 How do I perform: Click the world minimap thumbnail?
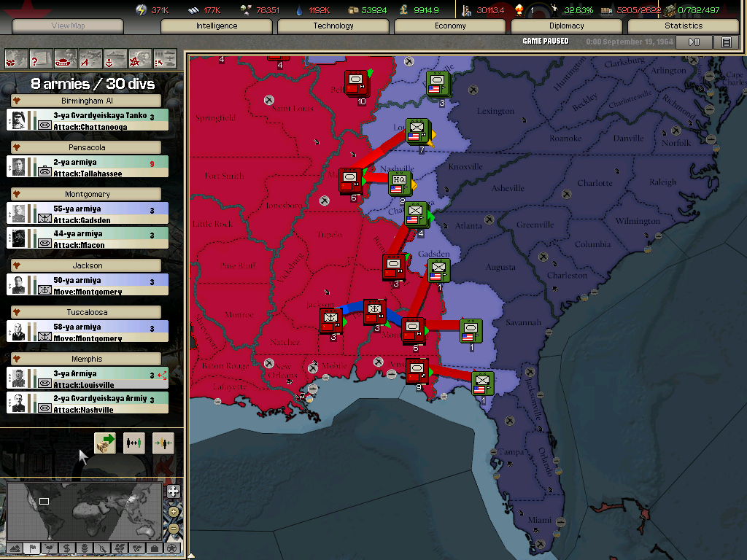coord(84,509)
